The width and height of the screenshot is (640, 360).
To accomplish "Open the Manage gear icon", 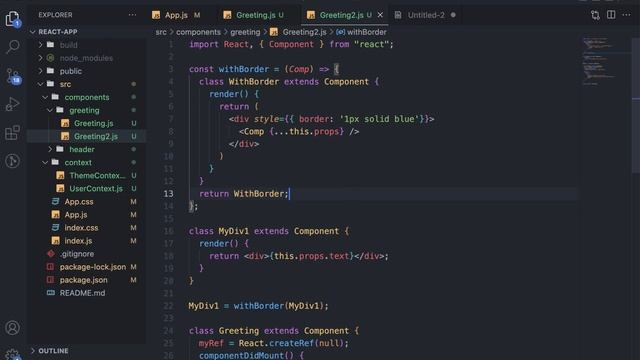I will point(13,354).
